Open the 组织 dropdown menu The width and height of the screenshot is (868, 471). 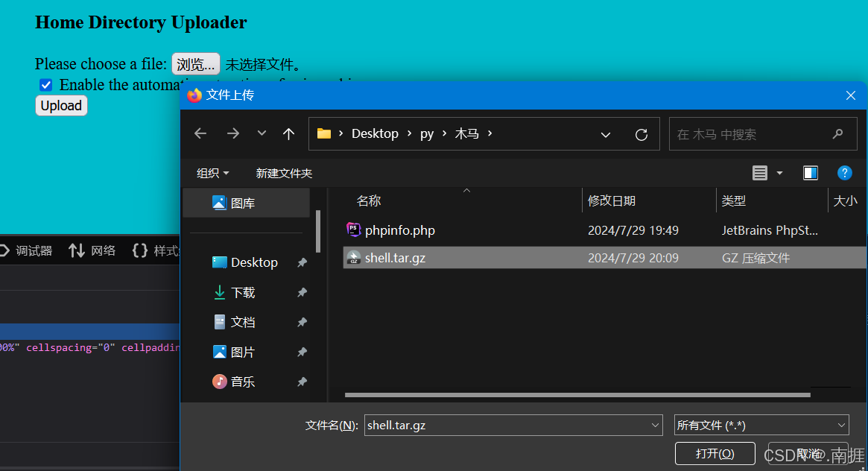(212, 172)
